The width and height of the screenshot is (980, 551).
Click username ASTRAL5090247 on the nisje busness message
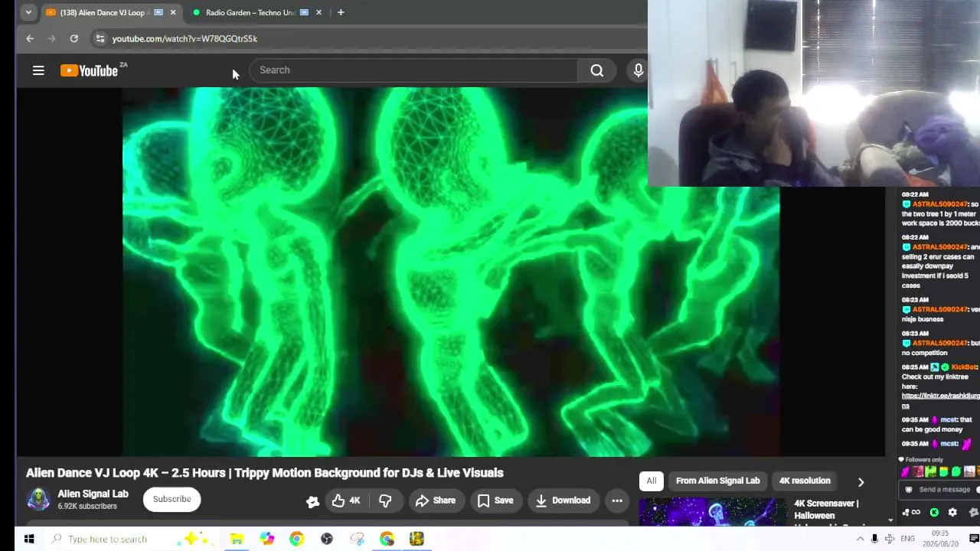coord(940,309)
